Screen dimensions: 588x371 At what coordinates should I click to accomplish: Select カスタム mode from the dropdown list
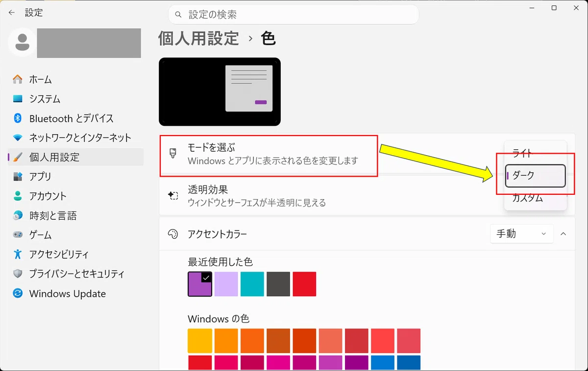(535, 198)
